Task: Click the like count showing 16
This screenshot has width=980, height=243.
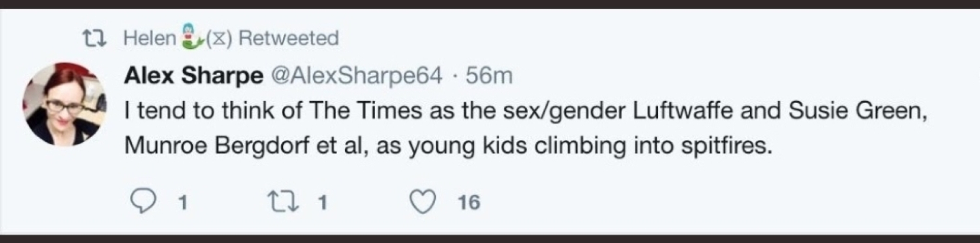Action: pos(469,202)
